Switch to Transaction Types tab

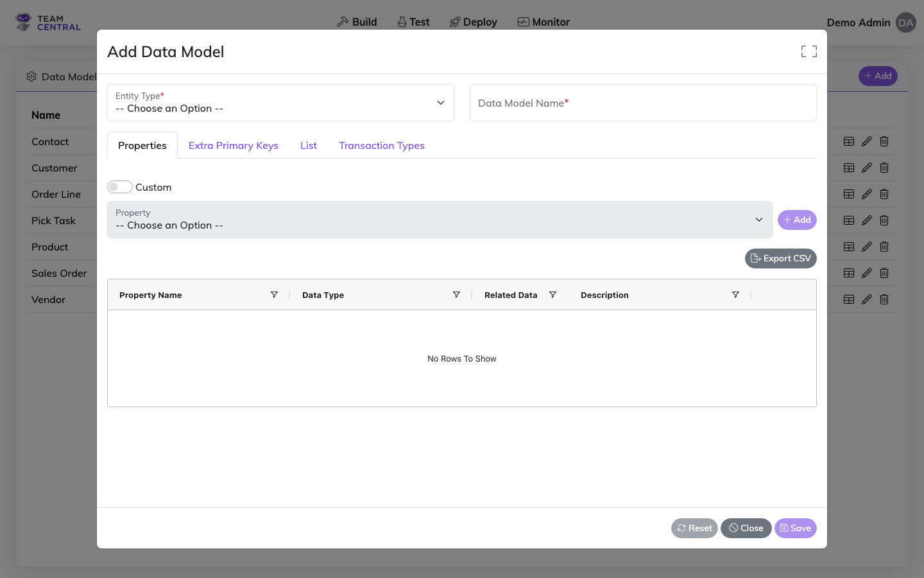click(x=382, y=145)
